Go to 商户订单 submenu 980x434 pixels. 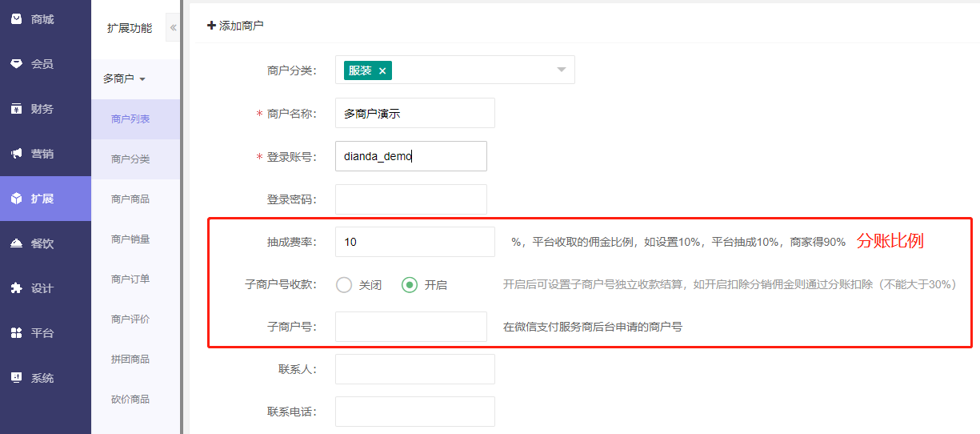click(x=135, y=279)
